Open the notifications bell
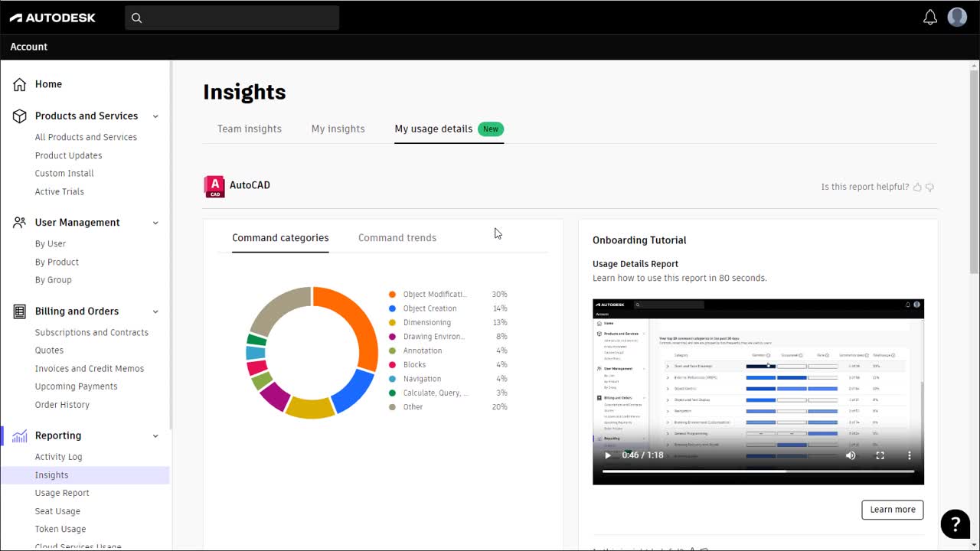This screenshot has width=980, height=551. (930, 17)
